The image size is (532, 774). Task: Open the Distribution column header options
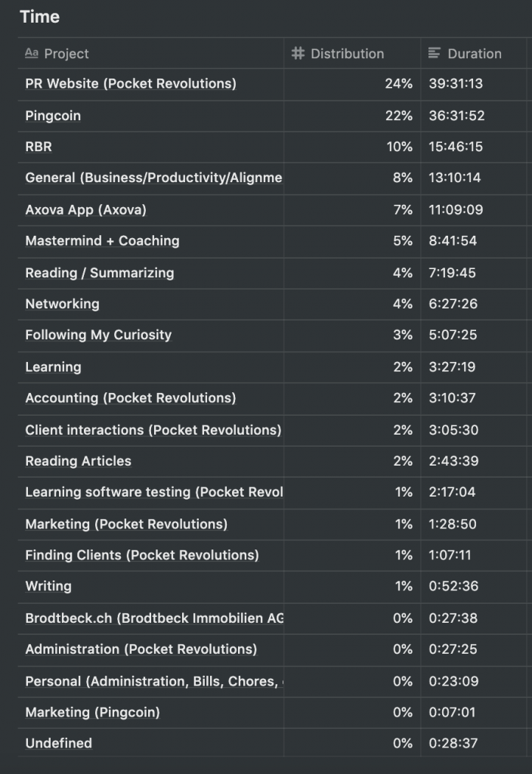click(x=347, y=54)
